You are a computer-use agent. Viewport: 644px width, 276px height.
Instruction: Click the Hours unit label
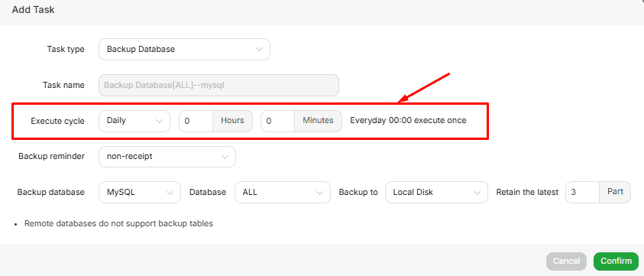coord(232,121)
